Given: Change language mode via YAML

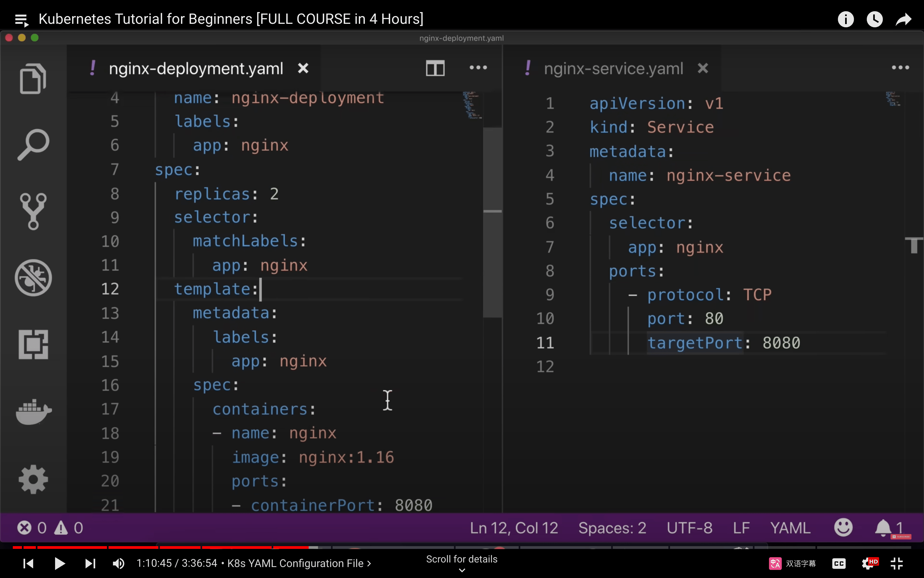Looking at the screenshot, I should [x=790, y=528].
